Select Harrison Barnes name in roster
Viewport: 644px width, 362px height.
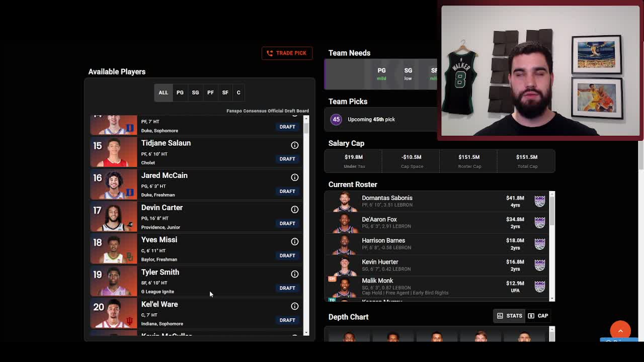(383, 240)
